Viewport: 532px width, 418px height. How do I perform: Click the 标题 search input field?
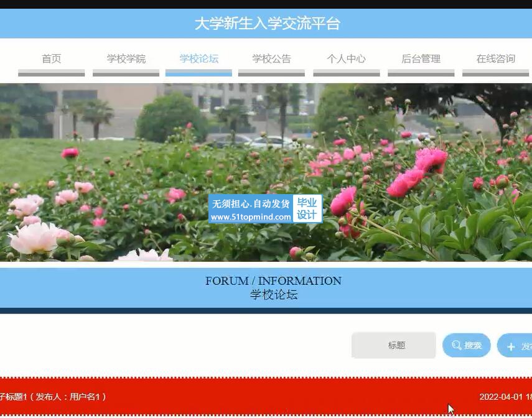pos(394,345)
